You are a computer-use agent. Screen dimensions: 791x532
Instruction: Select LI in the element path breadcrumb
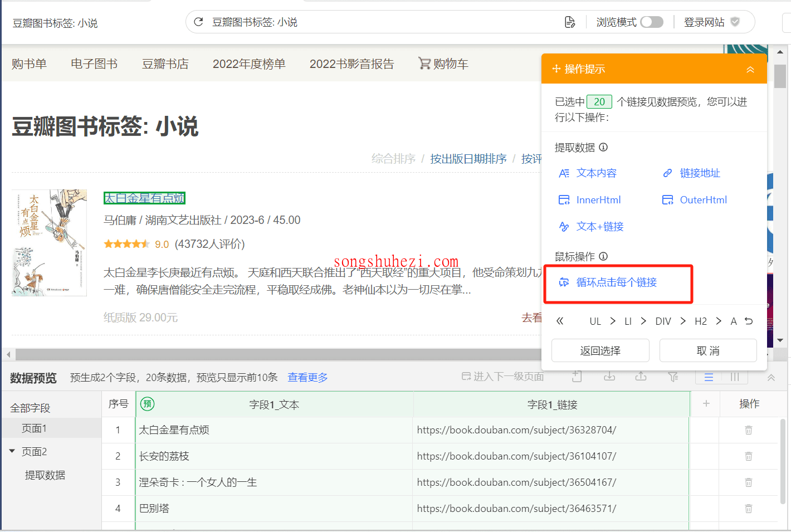tap(628, 321)
